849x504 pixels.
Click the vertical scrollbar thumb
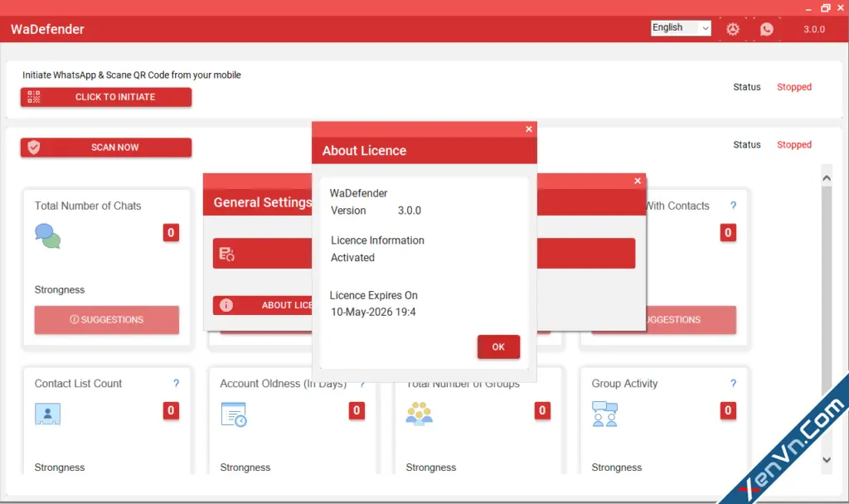pos(827,293)
